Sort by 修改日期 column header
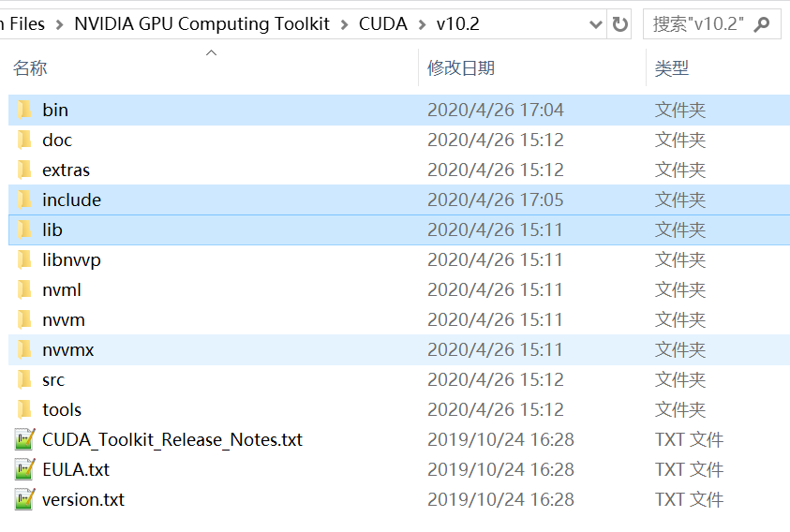 pyautogui.click(x=461, y=68)
